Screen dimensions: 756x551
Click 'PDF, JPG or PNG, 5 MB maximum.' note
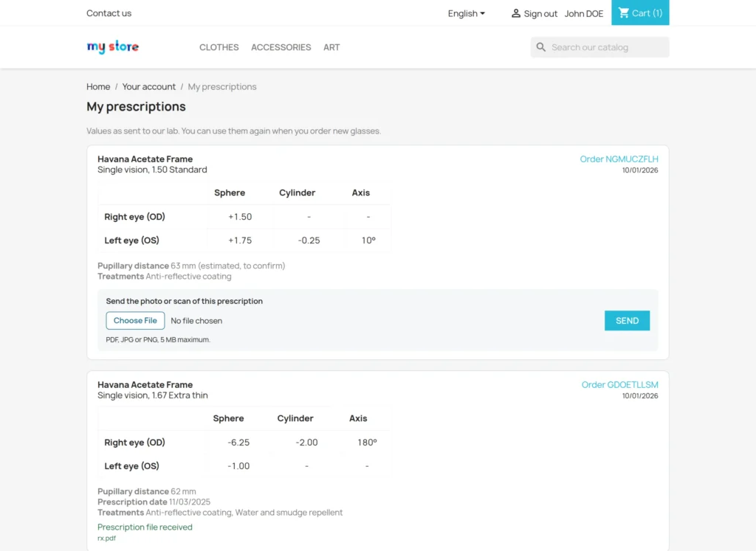tap(158, 339)
